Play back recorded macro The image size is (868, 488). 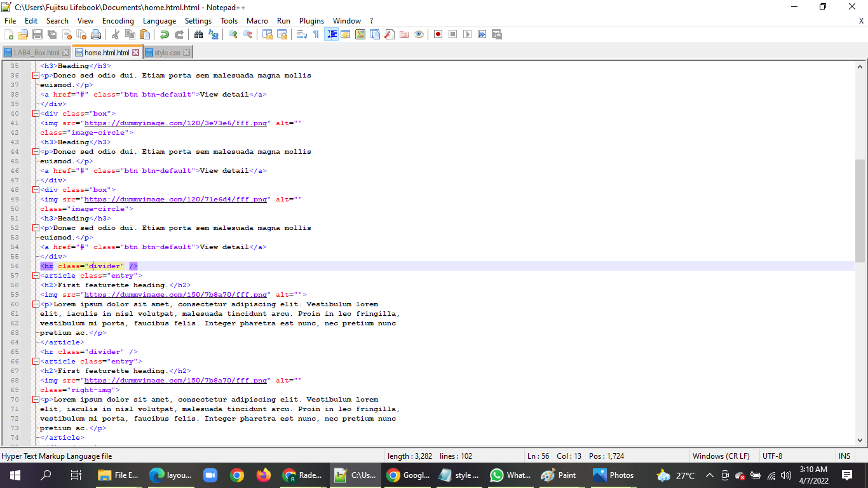pyautogui.click(x=466, y=35)
